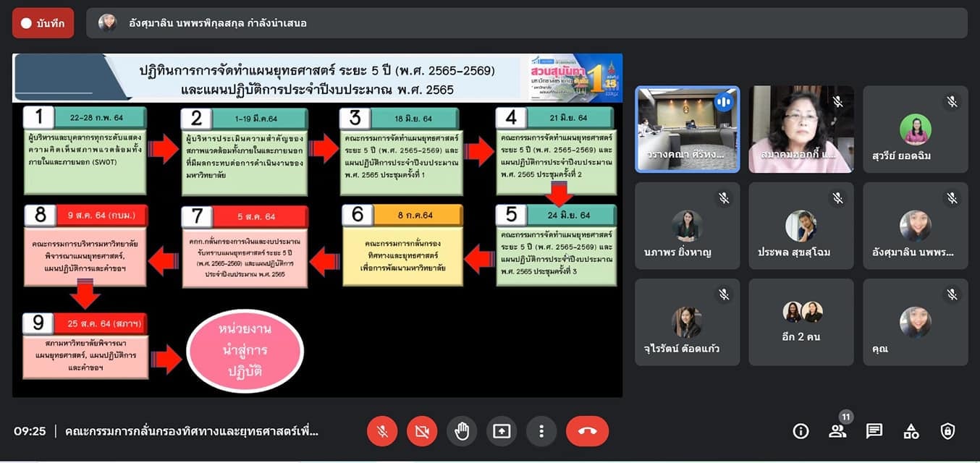Show the participants list
The width and height of the screenshot is (980, 463).
(x=837, y=431)
